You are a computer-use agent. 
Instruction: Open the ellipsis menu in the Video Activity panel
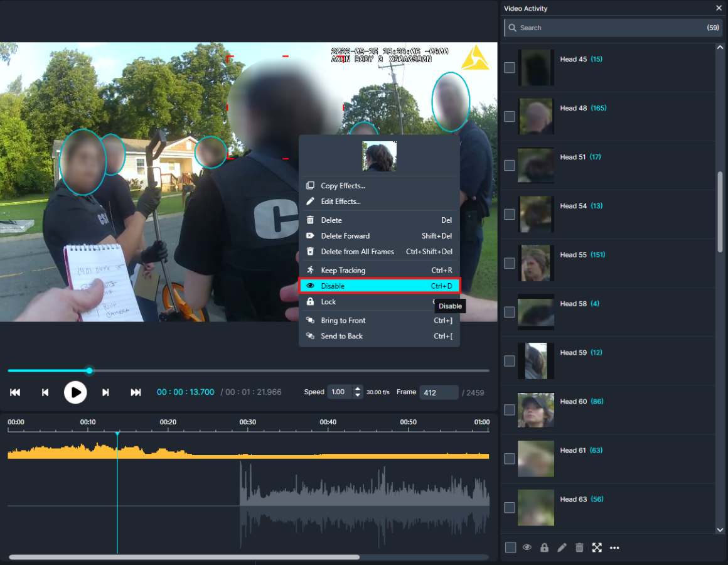click(x=614, y=547)
